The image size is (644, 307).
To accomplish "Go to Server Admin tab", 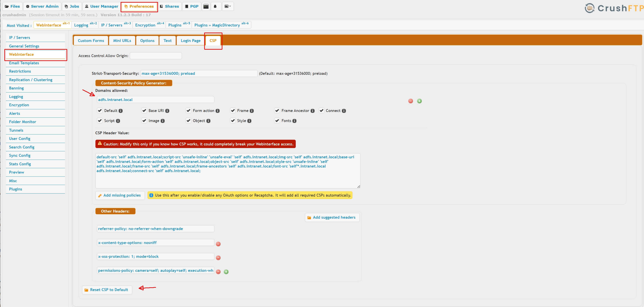I will coord(42,7).
